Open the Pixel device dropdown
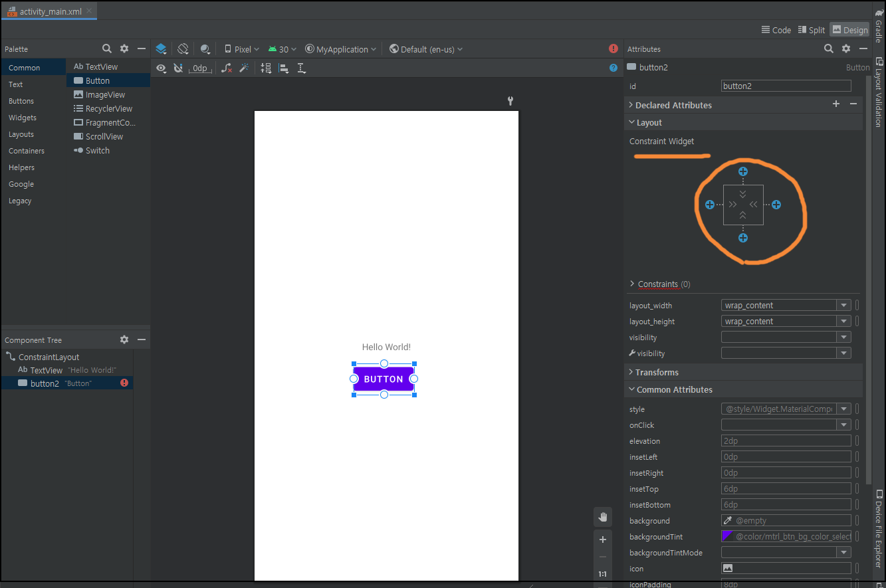The height and width of the screenshot is (588, 886). point(242,49)
